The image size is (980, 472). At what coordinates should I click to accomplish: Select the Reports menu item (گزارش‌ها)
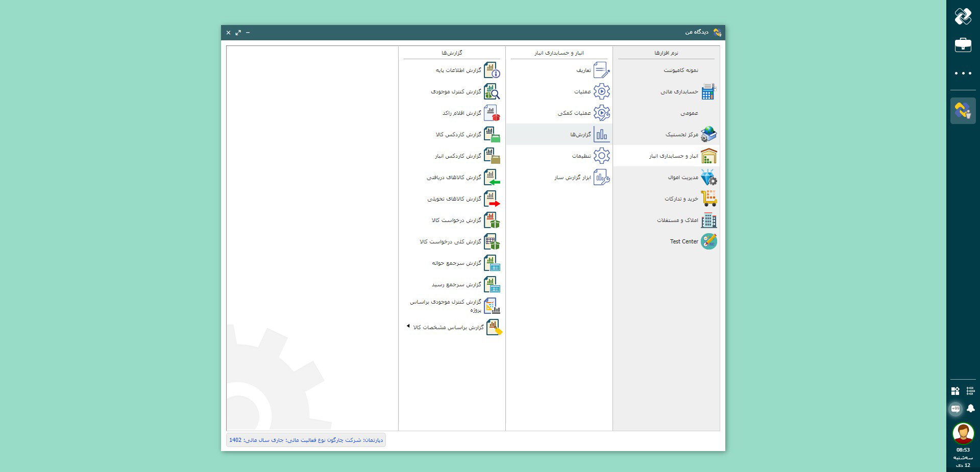(x=580, y=135)
